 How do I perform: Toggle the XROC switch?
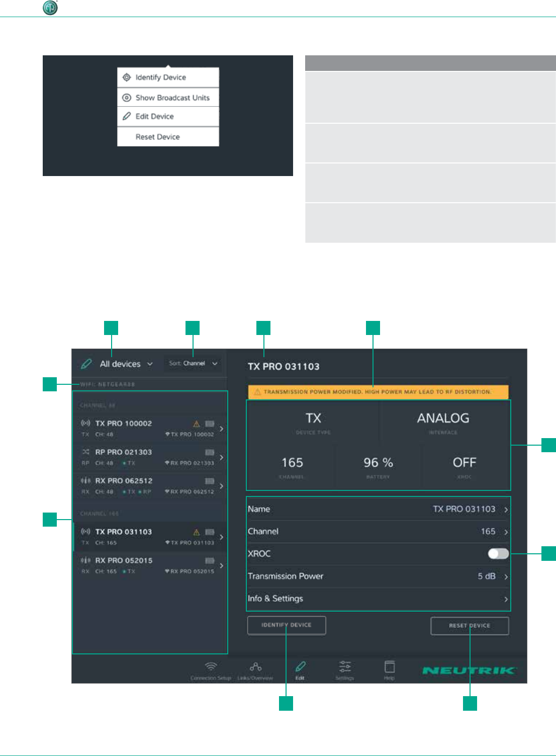[498, 554]
